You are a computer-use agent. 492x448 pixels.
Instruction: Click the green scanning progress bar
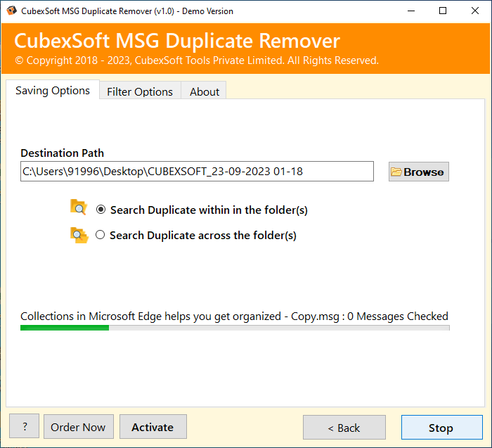[x=65, y=328]
